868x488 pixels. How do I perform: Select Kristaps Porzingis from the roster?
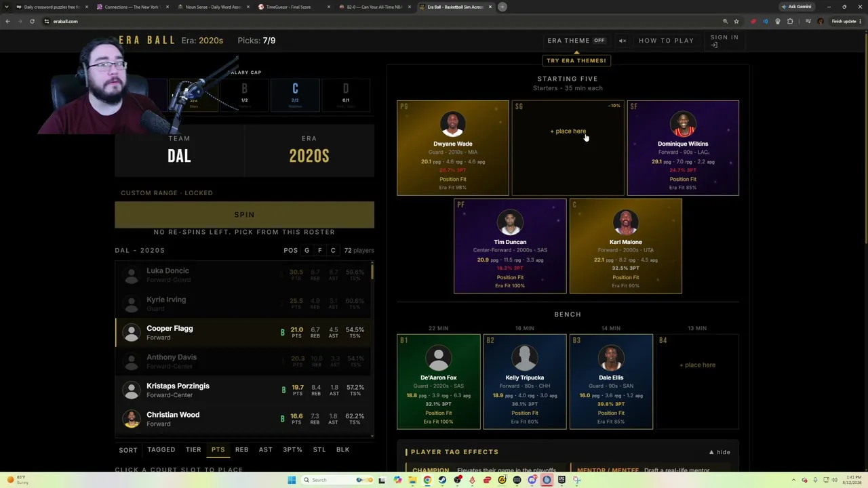(x=244, y=390)
